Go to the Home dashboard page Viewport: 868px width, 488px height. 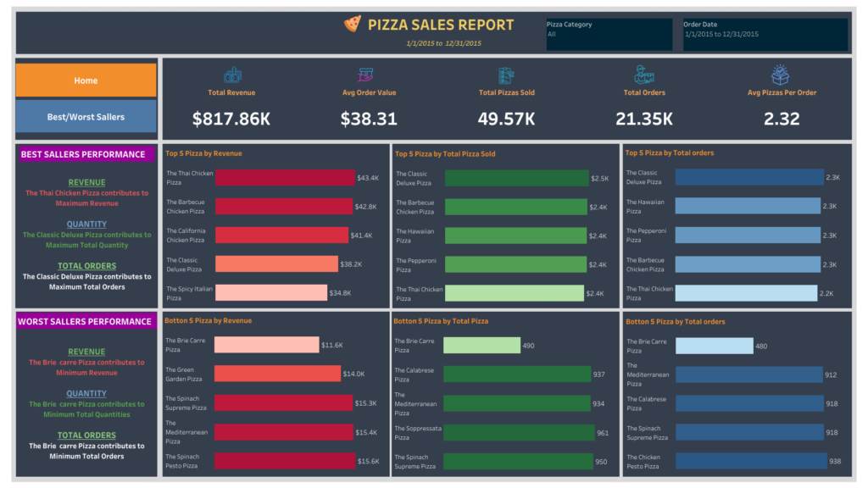pos(86,80)
